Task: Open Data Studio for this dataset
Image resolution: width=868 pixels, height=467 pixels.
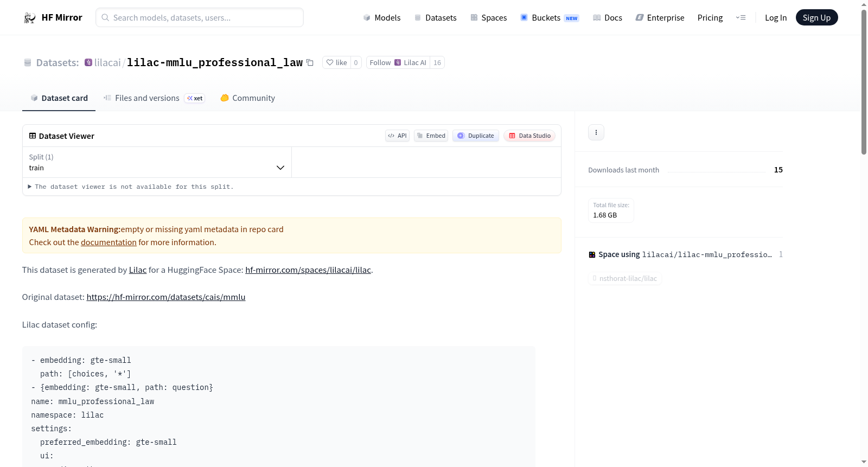Action: (x=529, y=136)
